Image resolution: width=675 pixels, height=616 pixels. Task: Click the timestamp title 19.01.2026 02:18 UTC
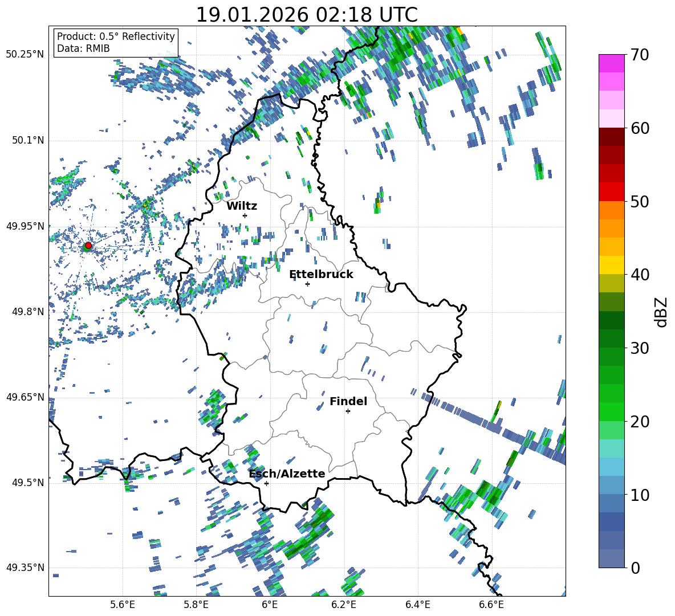tap(307, 15)
